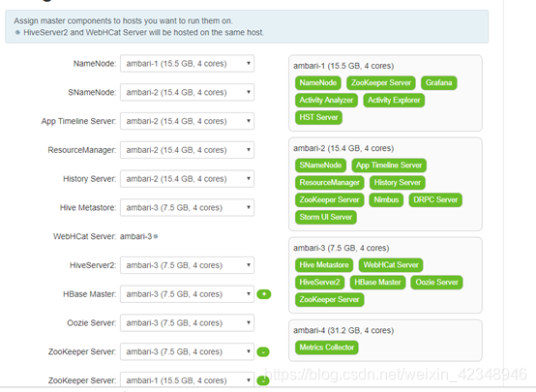Image resolution: width=536 pixels, height=392 pixels.
Task: Click the 'ambari-1 (15.5 GB, 4 cores)' panel heading
Action: click(x=343, y=66)
